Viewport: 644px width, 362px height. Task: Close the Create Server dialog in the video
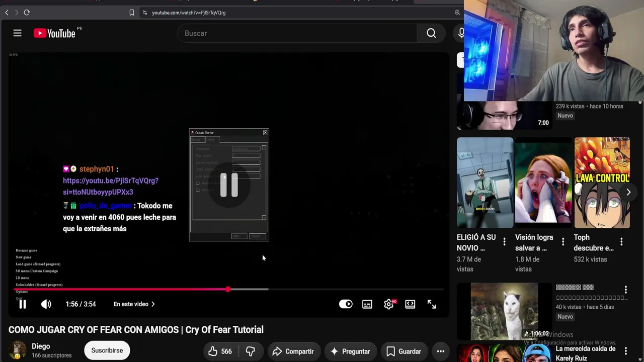coord(265,133)
